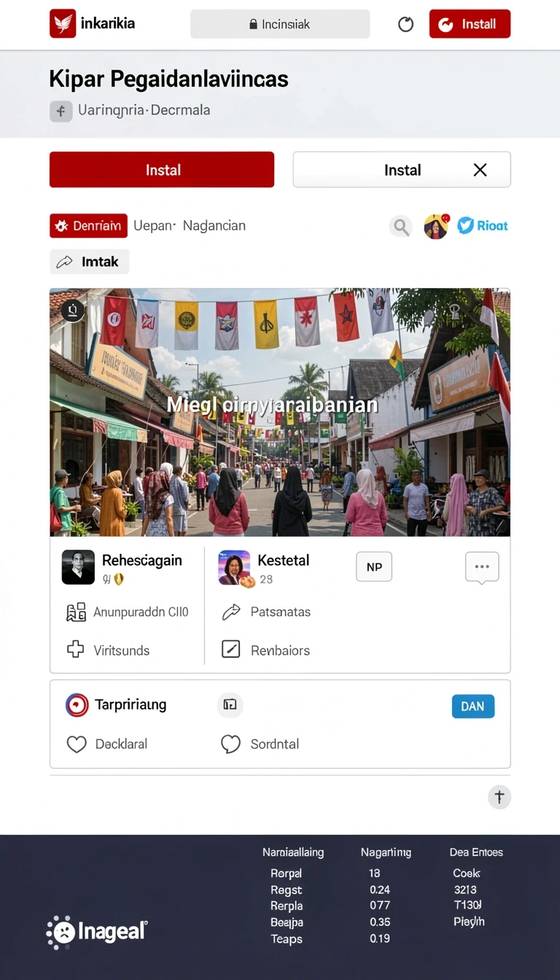Open Kestetal profile avatar

[x=234, y=567]
